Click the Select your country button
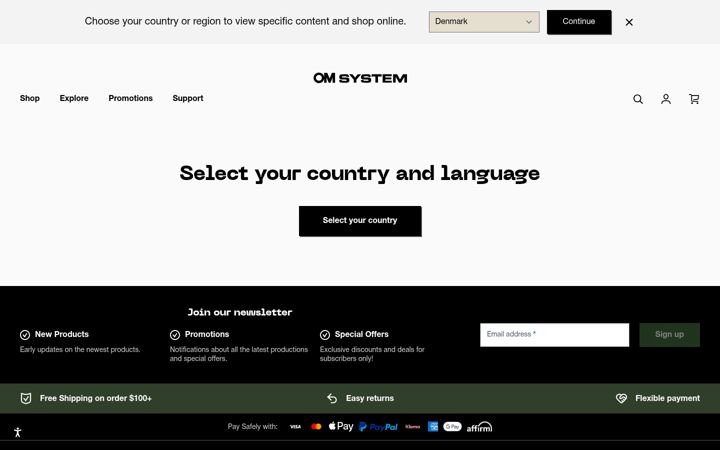This screenshot has height=450, width=720. (x=360, y=221)
